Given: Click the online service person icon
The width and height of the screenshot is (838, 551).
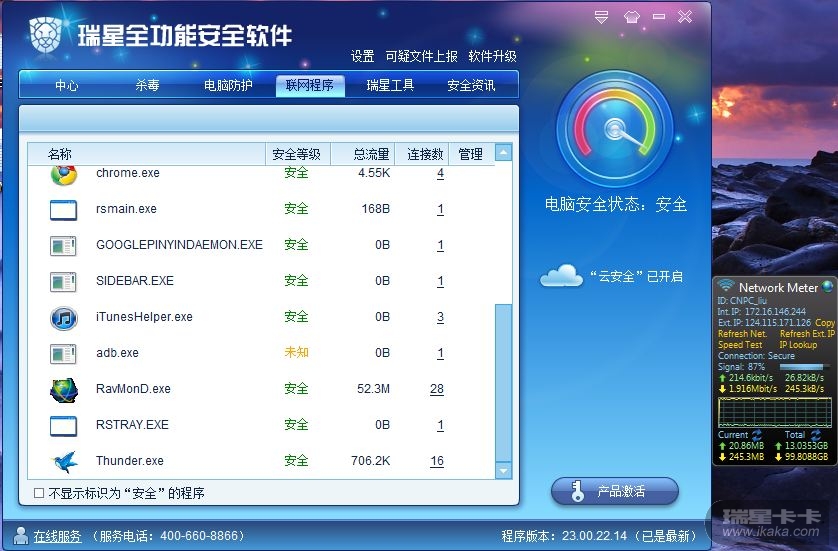Looking at the screenshot, I should point(20,536).
